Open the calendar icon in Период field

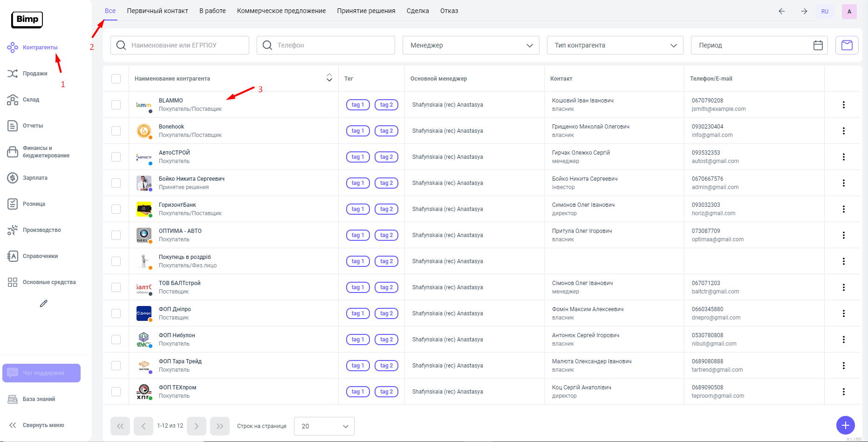818,45
